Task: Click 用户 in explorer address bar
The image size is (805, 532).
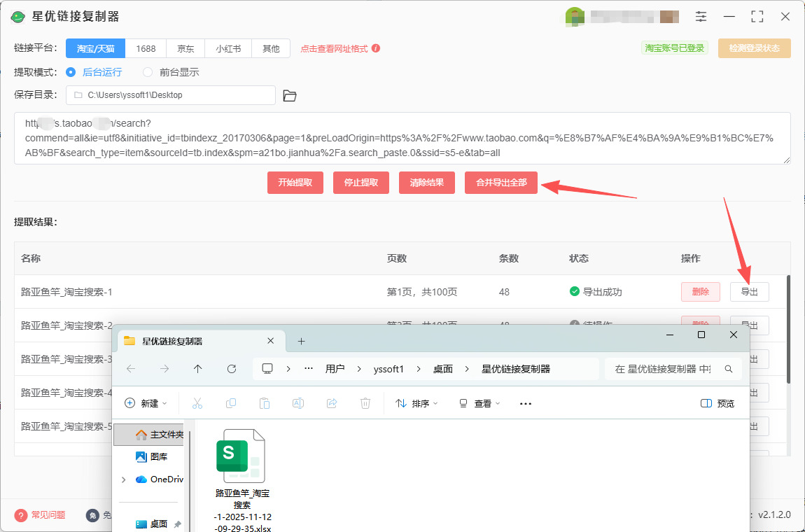Action: pos(335,369)
